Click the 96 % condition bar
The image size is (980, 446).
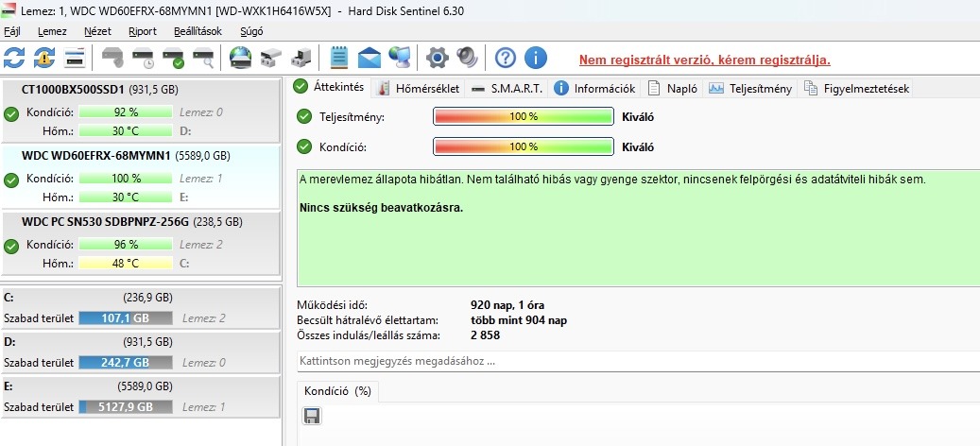126,245
